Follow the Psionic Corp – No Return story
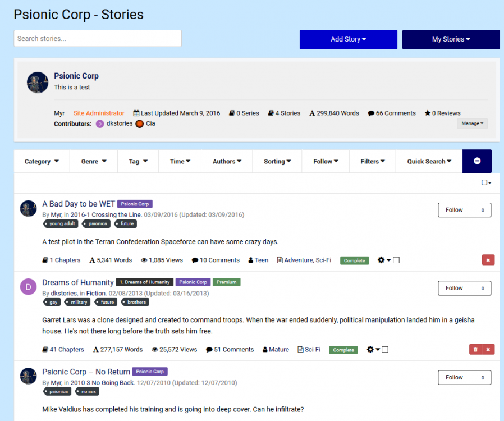Screen dimensions: 504x421 tap(464, 378)
